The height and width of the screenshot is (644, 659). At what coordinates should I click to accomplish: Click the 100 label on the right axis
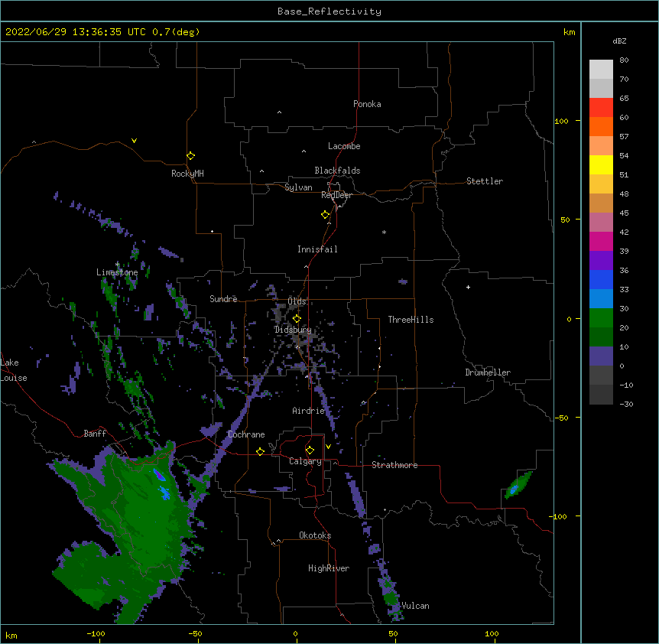[561, 121]
